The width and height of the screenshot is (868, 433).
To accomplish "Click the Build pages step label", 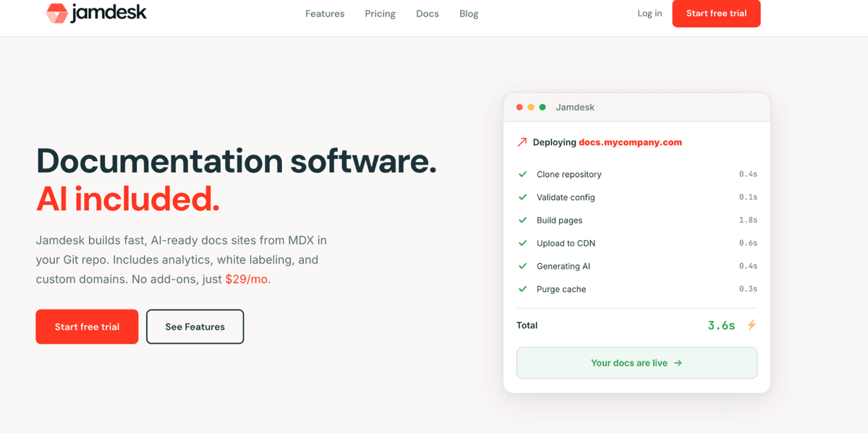I will (559, 220).
